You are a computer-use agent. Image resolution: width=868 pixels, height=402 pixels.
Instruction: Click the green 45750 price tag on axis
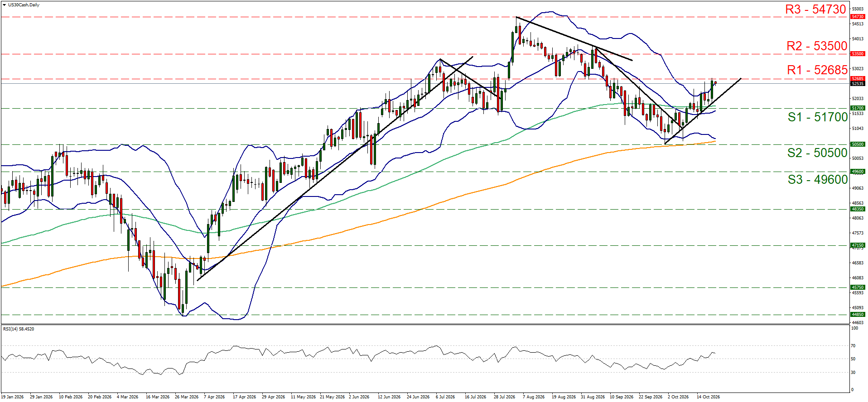(858, 287)
